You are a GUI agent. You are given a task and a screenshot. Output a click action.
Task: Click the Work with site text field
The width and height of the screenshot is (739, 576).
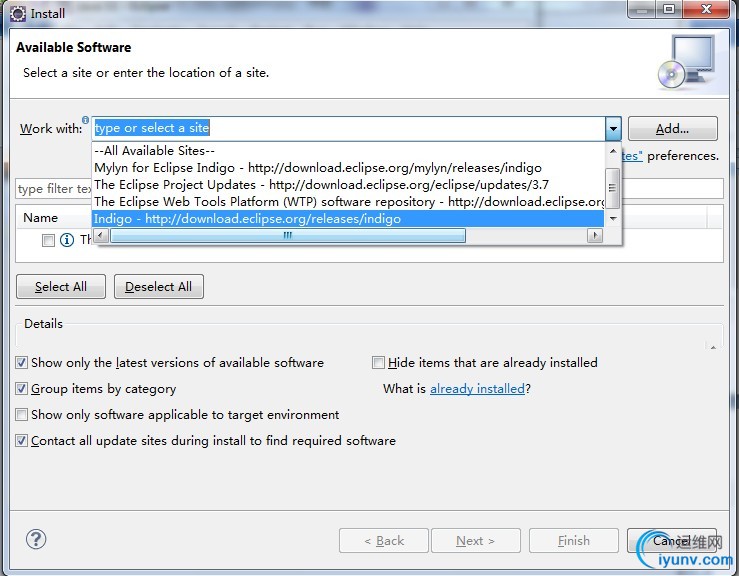tap(348, 128)
